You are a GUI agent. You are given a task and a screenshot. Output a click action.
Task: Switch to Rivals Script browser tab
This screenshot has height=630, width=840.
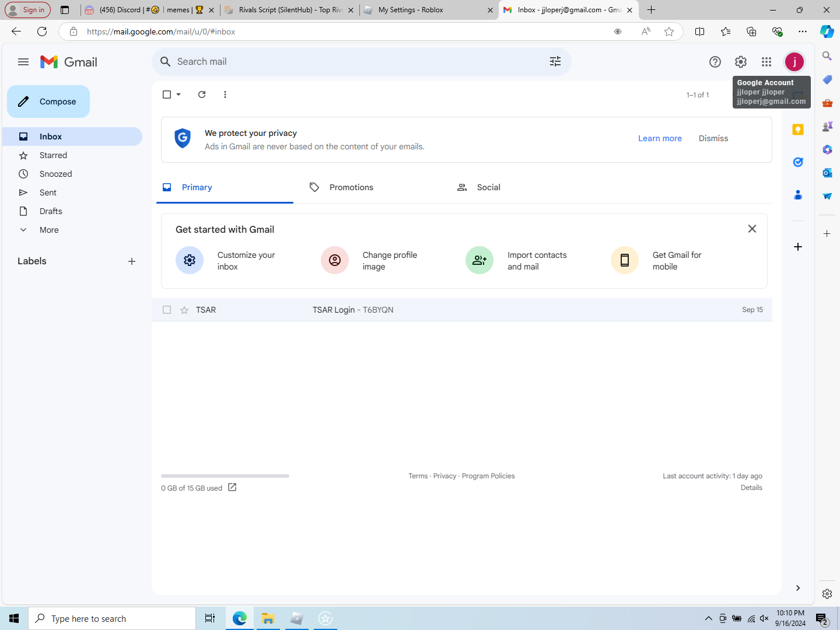click(x=289, y=10)
